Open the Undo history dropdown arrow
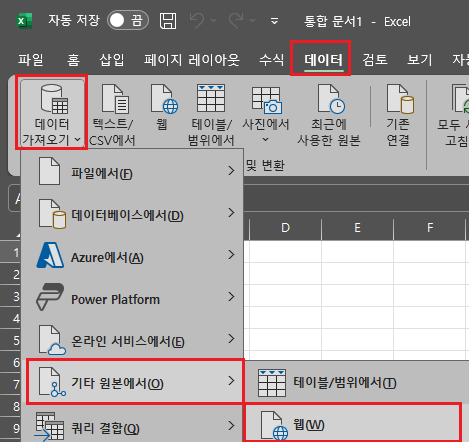The image size is (469, 442). 214,21
